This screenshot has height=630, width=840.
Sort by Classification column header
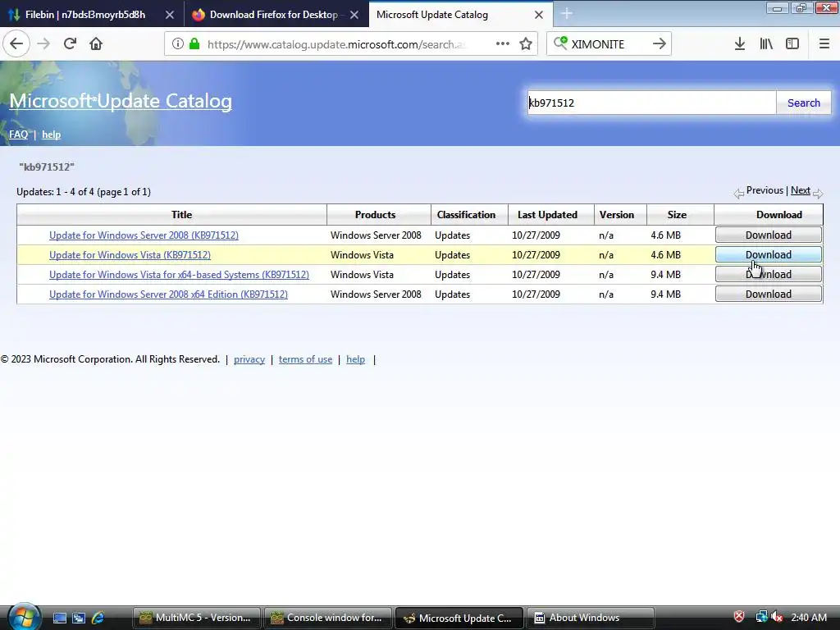click(x=466, y=215)
